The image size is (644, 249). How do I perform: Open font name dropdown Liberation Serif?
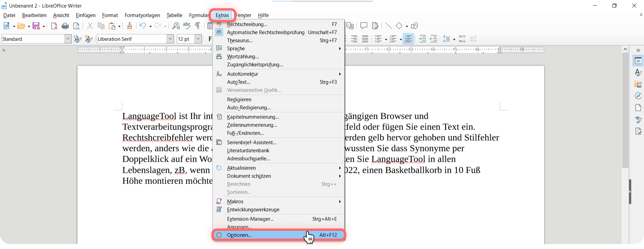coord(170,39)
